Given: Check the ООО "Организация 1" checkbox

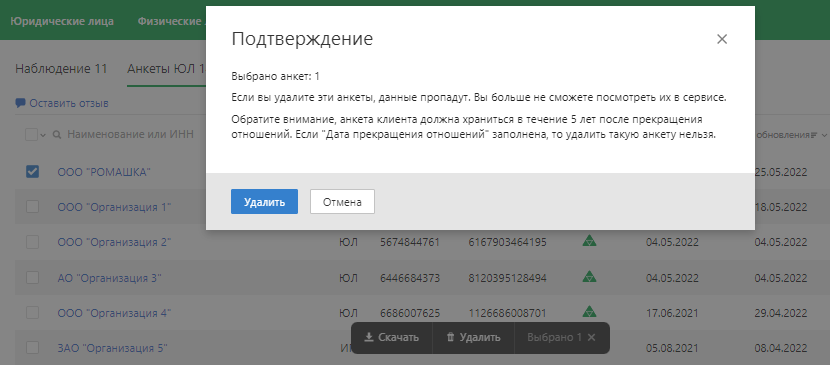Looking at the screenshot, I should pyautogui.click(x=32, y=206).
